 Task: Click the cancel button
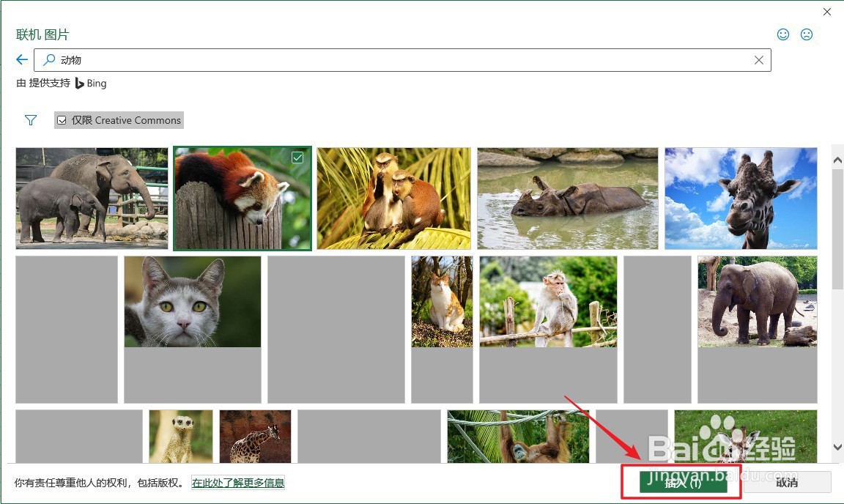pyautogui.click(x=787, y=483)
